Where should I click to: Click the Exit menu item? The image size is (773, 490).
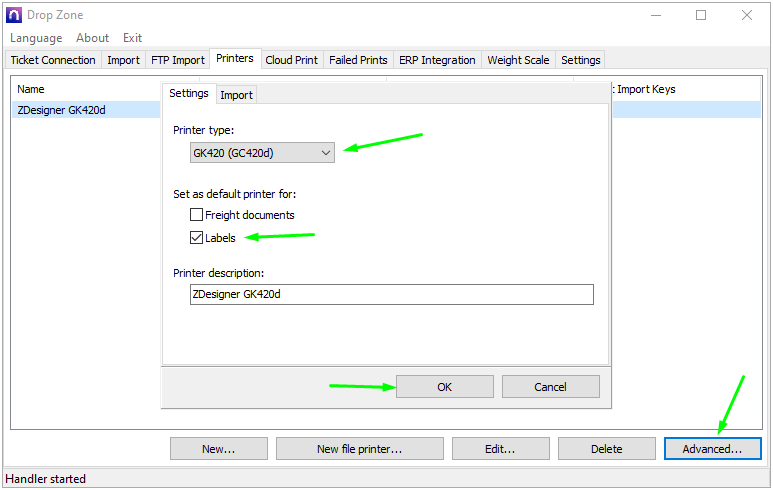pos(132,38)
